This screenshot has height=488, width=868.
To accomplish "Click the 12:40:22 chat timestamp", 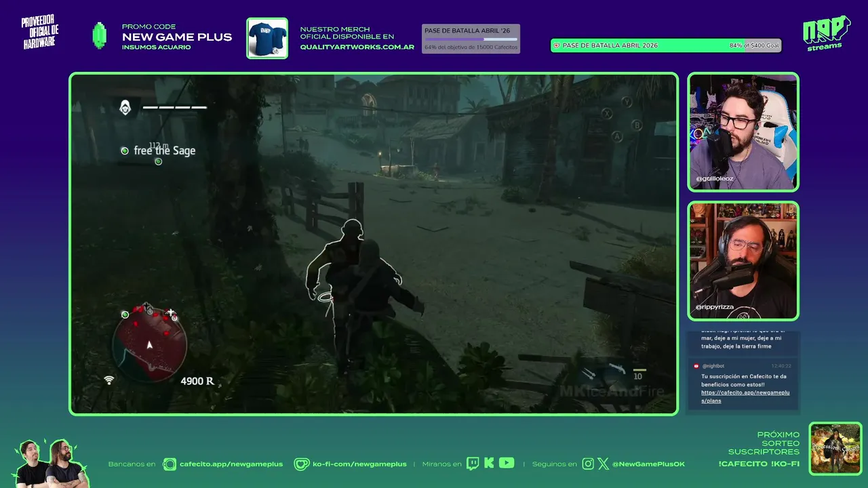I will 781,366.
